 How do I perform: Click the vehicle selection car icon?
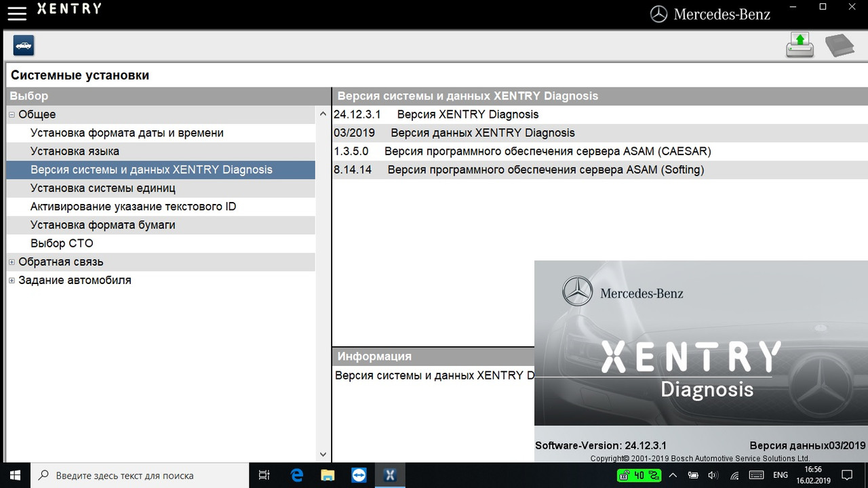[x=24, y=45]
